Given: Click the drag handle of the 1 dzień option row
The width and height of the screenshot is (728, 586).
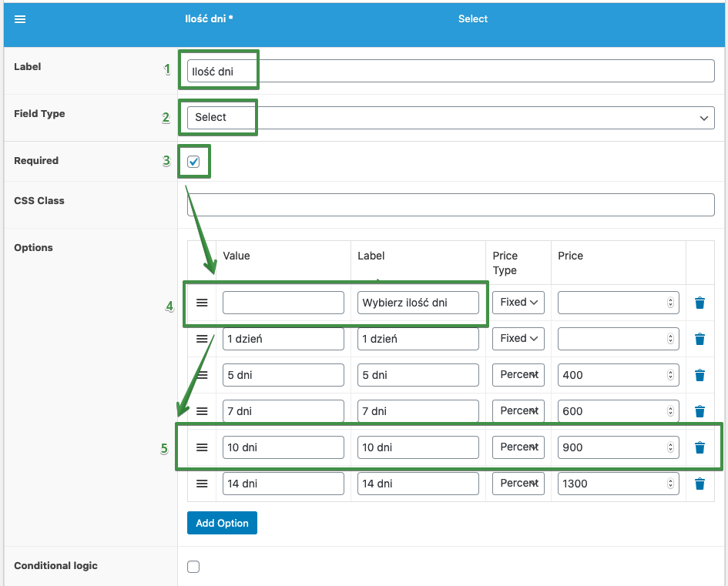Looking at the screenshot, I should (202, 339).
